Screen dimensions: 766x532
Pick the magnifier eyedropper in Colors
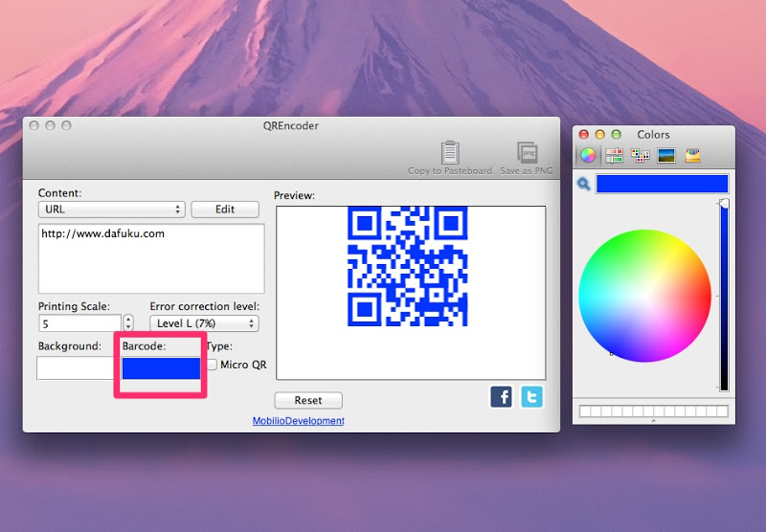[583, 184]
